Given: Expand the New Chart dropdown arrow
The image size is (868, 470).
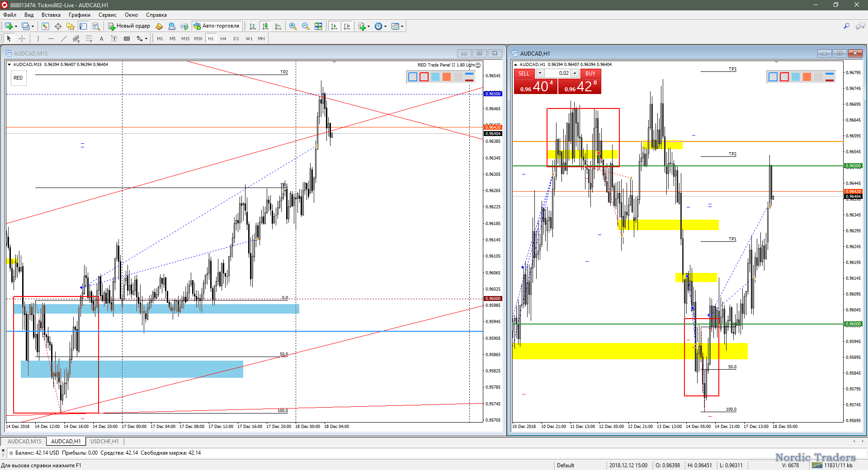Looking at the screenshot, I should [16, 26].
